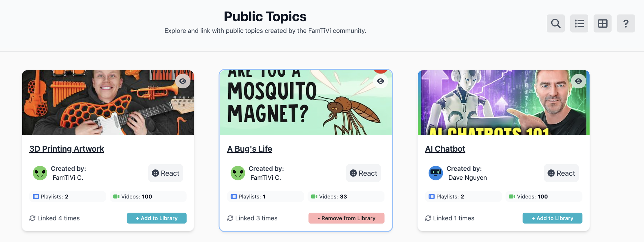
Task: Toggle eye icon on A Bug's Life thumbnail
Action: pyautogui.click(x=381, y=81)
